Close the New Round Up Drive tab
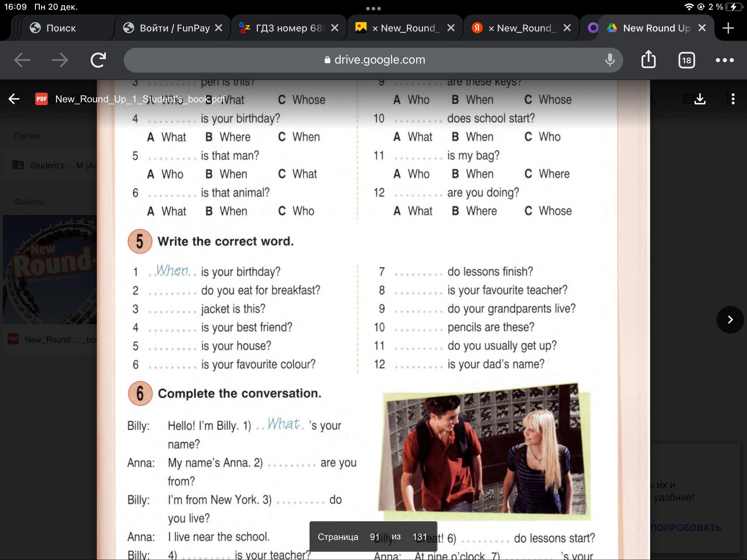Image resolution: width=747 pixels, height=560 pixels. [x=702, y=28]
